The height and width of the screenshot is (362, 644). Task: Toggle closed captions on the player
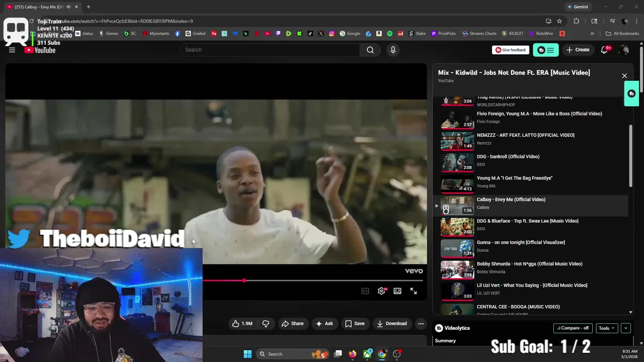click(x=365, y=291)
